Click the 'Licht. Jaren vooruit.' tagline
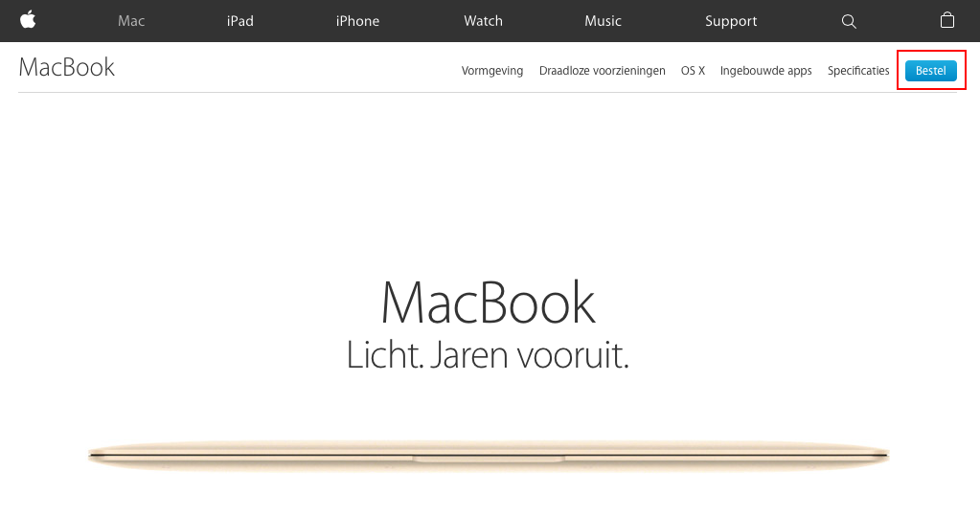This screenshot has height=516, width=980. point(488,355)
